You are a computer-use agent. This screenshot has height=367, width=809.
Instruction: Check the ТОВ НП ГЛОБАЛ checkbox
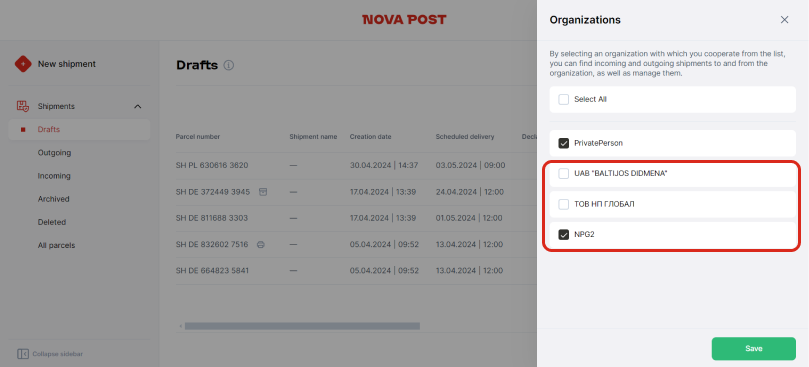tap(563, 204)
